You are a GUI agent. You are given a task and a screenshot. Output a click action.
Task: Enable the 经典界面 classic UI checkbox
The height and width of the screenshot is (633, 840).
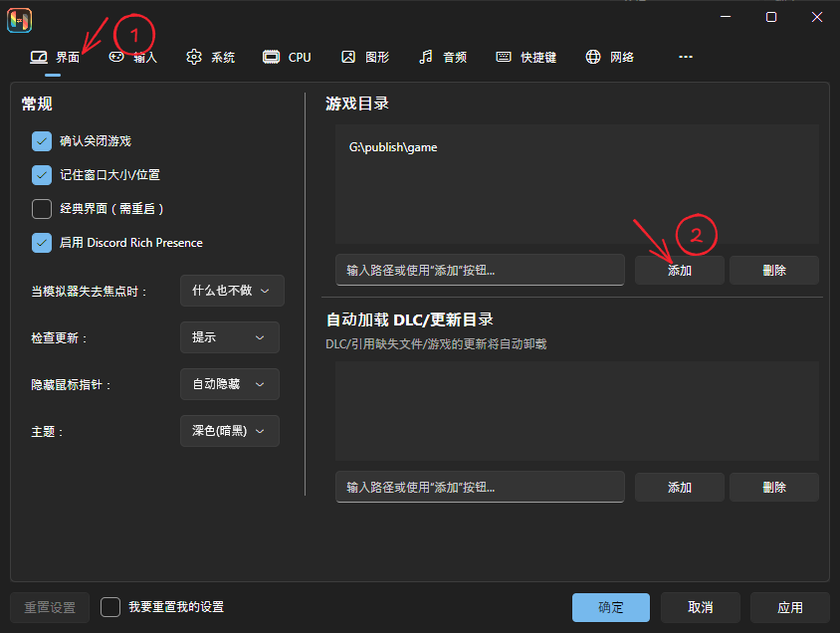(42, 209)
